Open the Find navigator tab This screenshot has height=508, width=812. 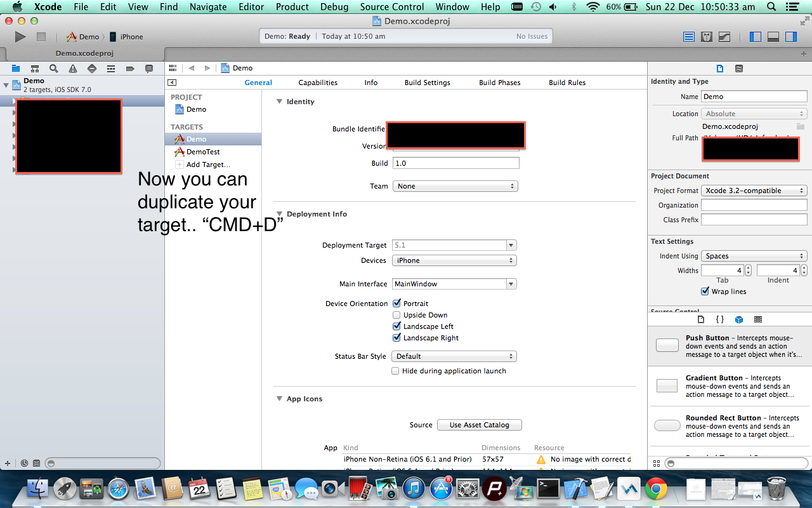pyautogui.click(x=54, y=69)
